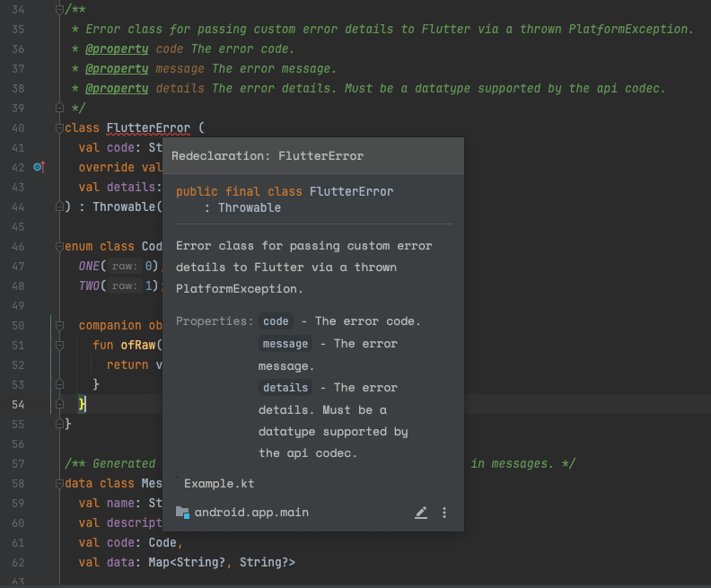Viewport: 711px width, 588px height.
Task: Click the highlighted closing brace on line 54
Action: click(82, 404)
